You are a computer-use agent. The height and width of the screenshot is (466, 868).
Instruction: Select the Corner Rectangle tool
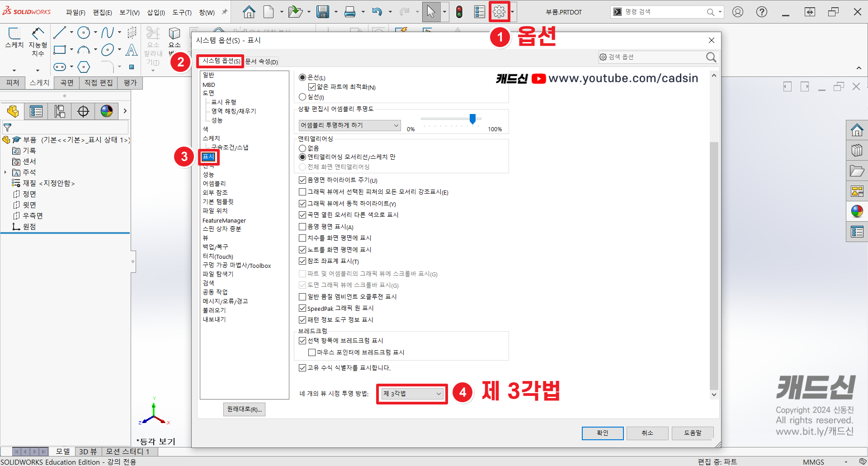coord(60,50)
